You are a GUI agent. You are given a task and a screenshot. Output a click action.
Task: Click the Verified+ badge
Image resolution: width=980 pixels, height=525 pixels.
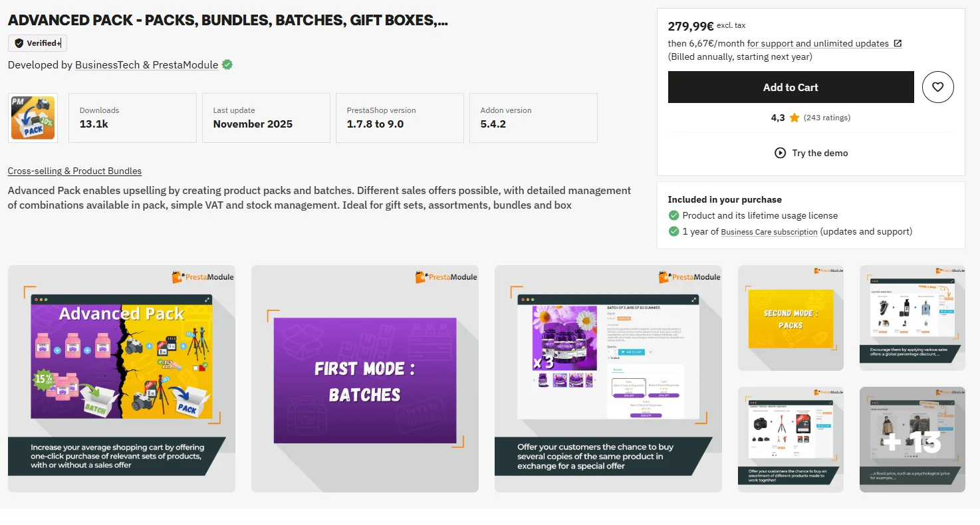click(37, 43)
